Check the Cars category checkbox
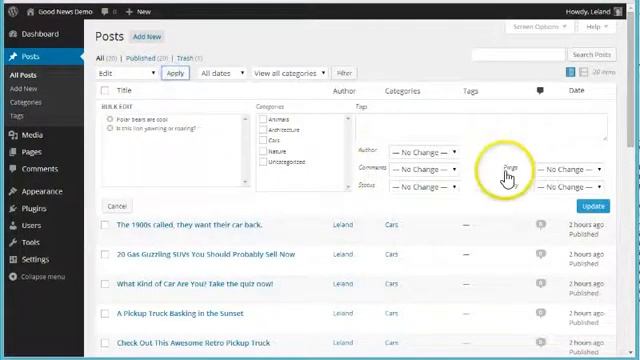This screenshot has height=360, width=640. click(x=263, y=140)
